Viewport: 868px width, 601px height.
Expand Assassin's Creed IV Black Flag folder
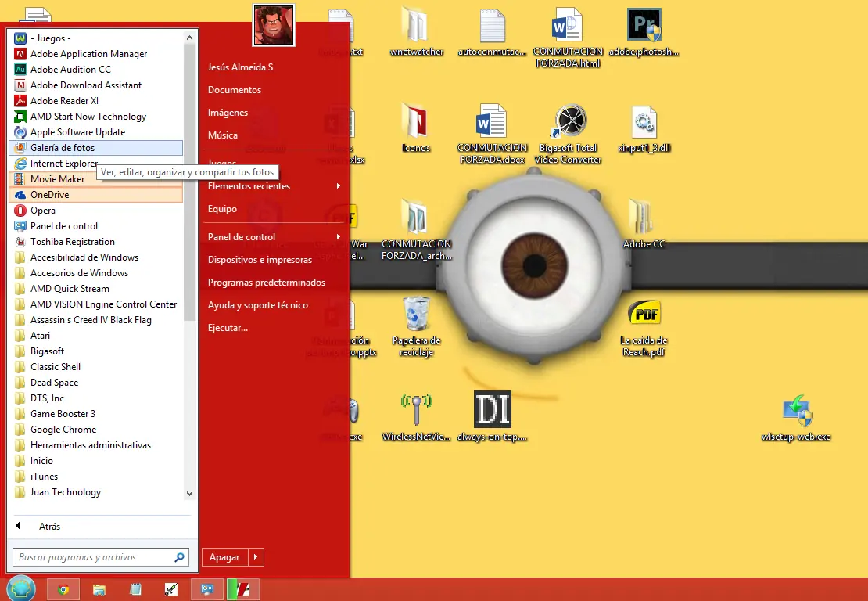pyautogui.click(x=95, y=320)
